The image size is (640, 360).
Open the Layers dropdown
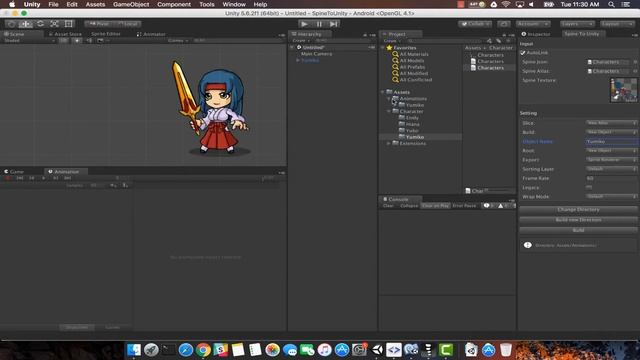coord(577,24)
